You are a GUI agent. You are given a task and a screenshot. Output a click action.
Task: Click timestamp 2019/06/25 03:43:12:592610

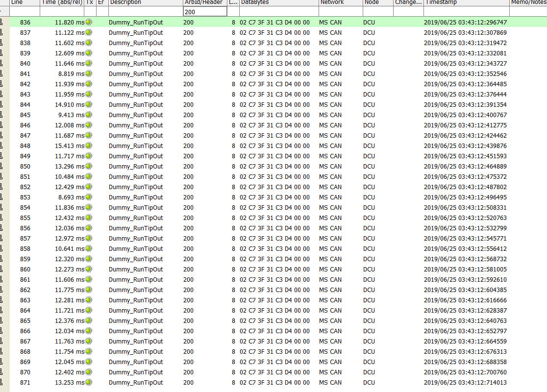pos(465,279)
